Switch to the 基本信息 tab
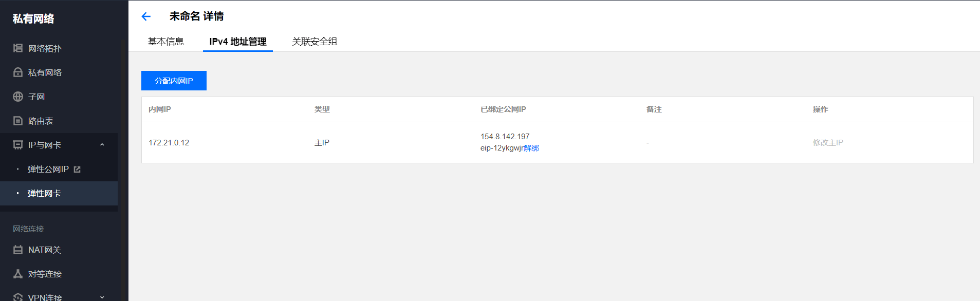 (x=166, y=42)
